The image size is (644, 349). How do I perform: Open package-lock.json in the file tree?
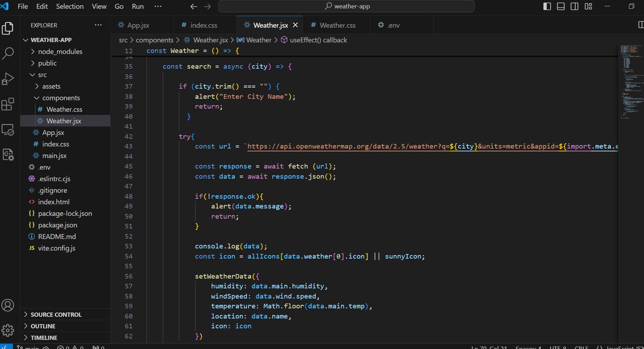65,214
